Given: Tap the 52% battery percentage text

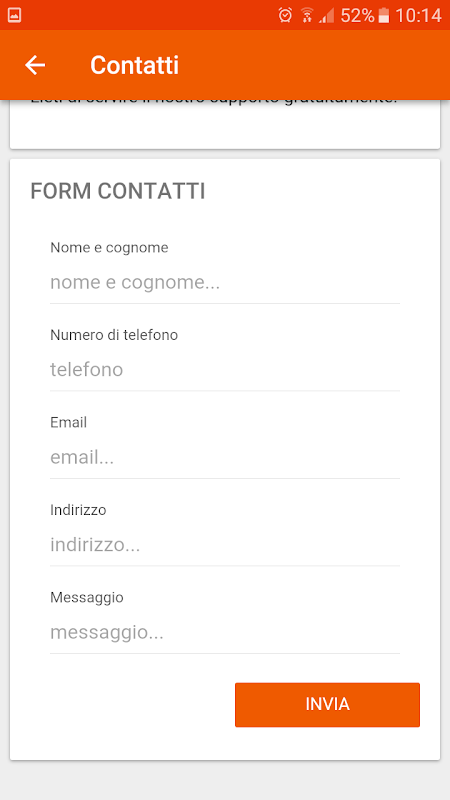Looking at the screenshot, I should point(357,16).
